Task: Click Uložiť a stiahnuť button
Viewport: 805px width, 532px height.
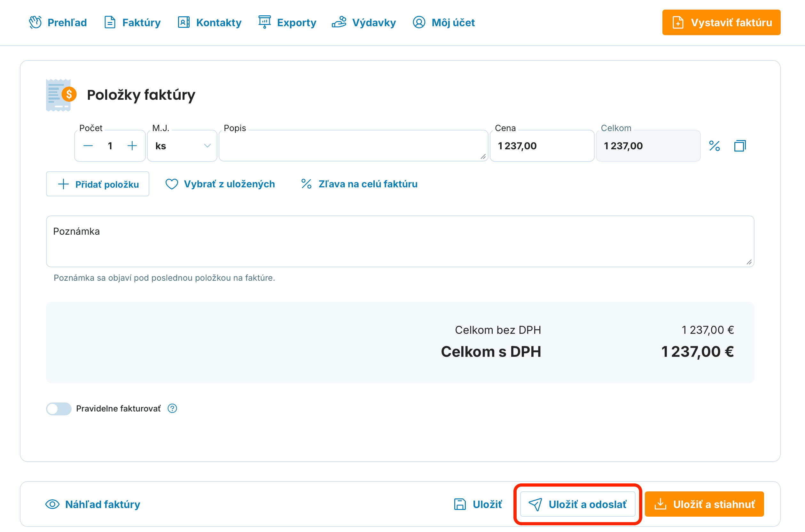Action: (x=704, y=504)
